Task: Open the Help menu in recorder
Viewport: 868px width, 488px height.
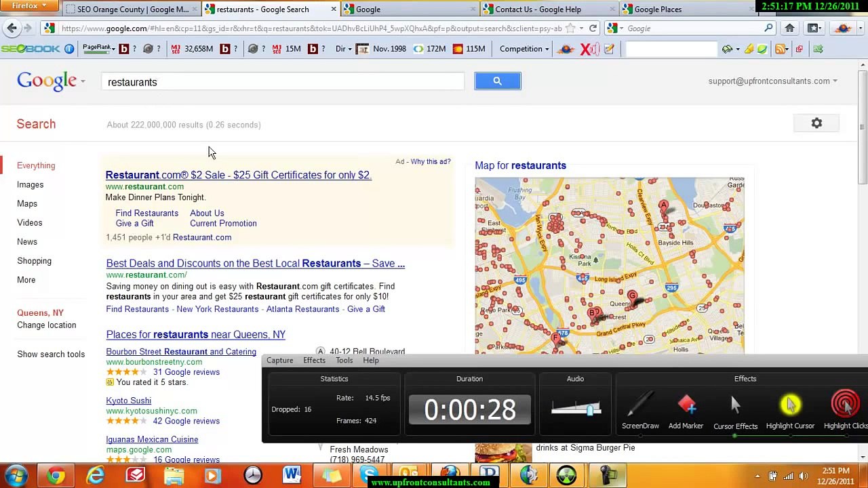Action: coord(370,361)
